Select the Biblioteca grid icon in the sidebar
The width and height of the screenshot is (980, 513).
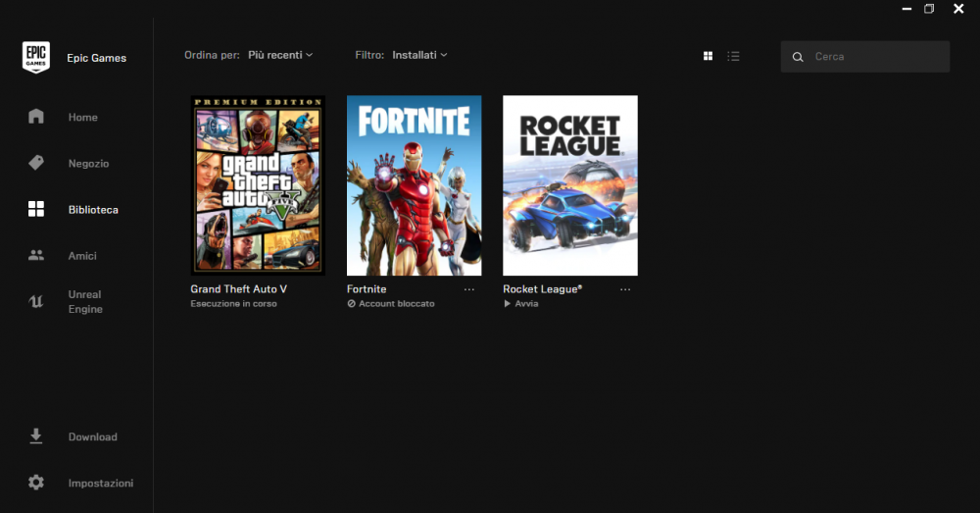pos(36,209)
